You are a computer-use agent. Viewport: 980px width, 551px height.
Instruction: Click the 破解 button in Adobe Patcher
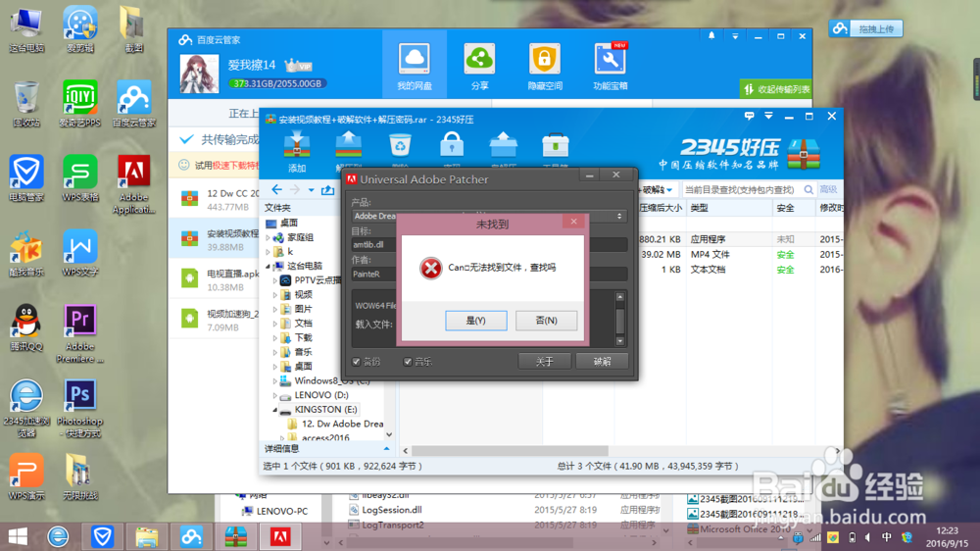tap(602, 362)
